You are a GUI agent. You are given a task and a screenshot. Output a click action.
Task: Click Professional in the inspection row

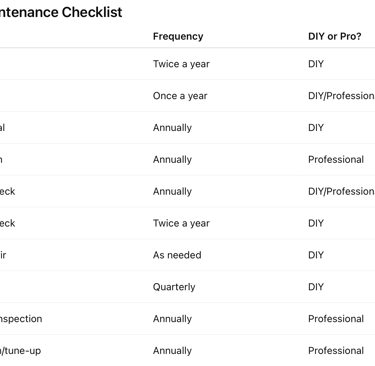(336, 319)
